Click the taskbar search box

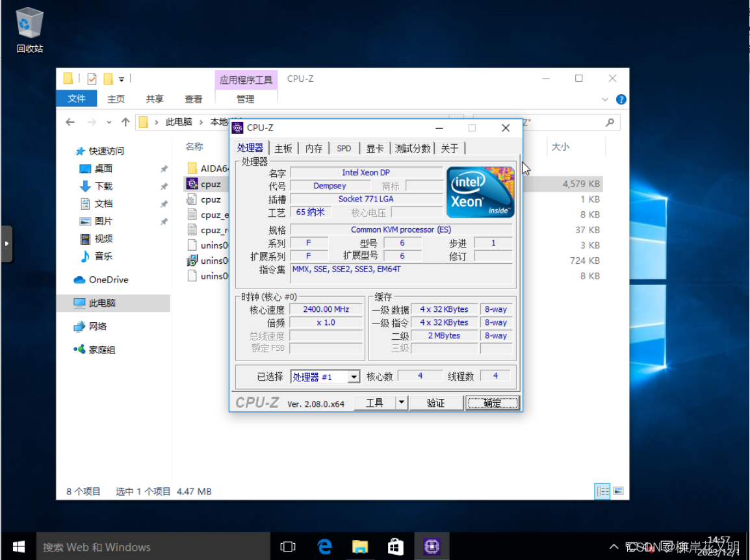[153, 546]
